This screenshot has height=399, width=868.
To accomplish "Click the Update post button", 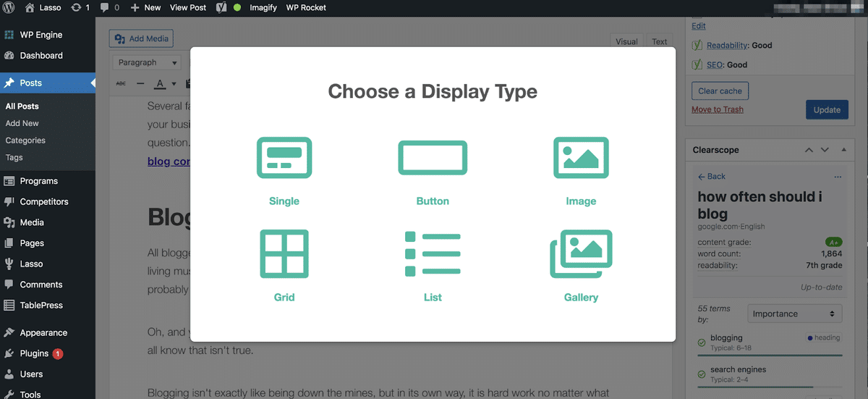I will 827,110.
